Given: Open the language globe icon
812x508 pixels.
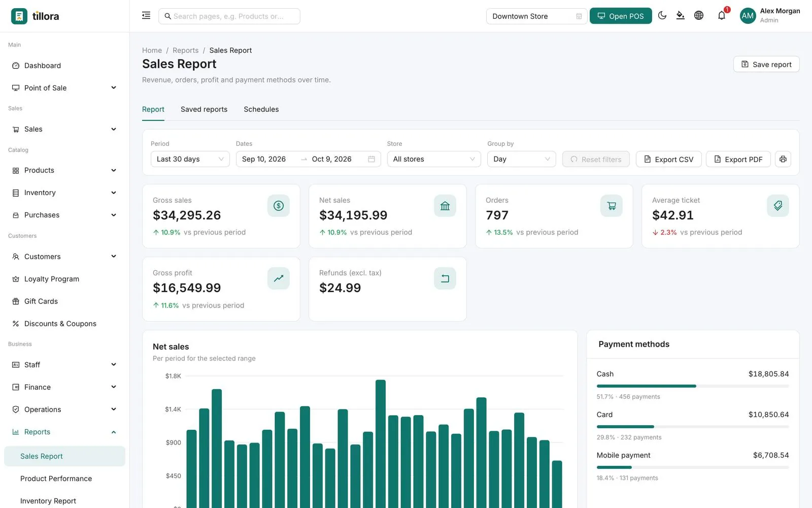Looking at the screenshot, I should click(x=699, y=16).
